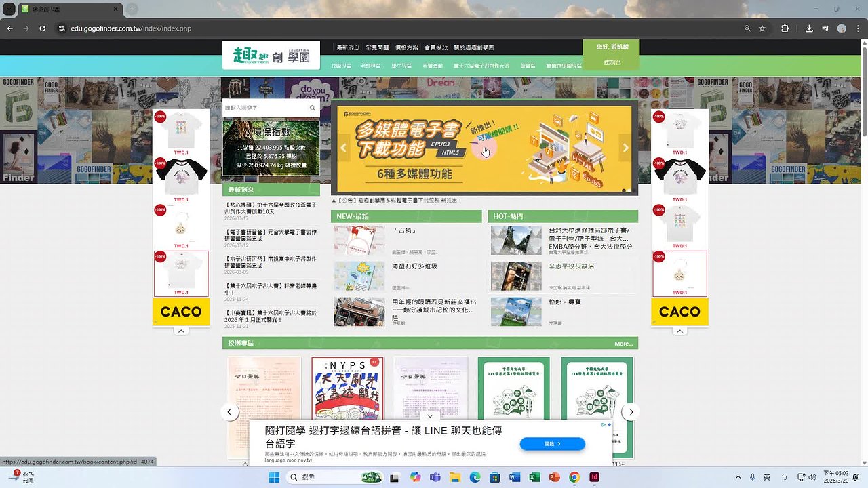
Task: Click the extensions puzzle icon in the browser toolbar
Action: click(785, 28)
